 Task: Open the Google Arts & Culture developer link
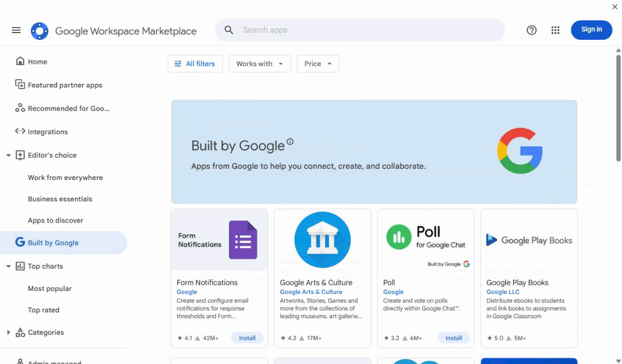pyautogui.click(x=311, y=292)
